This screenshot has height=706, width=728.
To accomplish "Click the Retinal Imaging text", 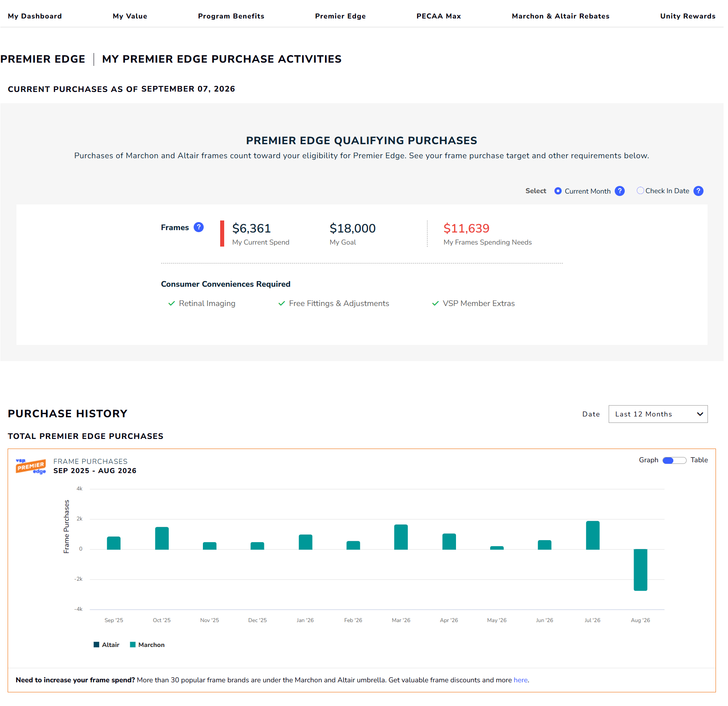I will [207, 304].
